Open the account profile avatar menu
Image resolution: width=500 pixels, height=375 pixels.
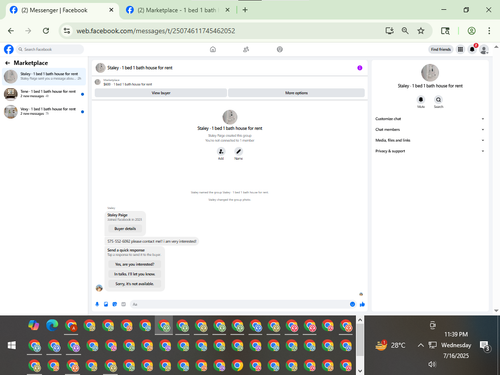pos(484,50)
